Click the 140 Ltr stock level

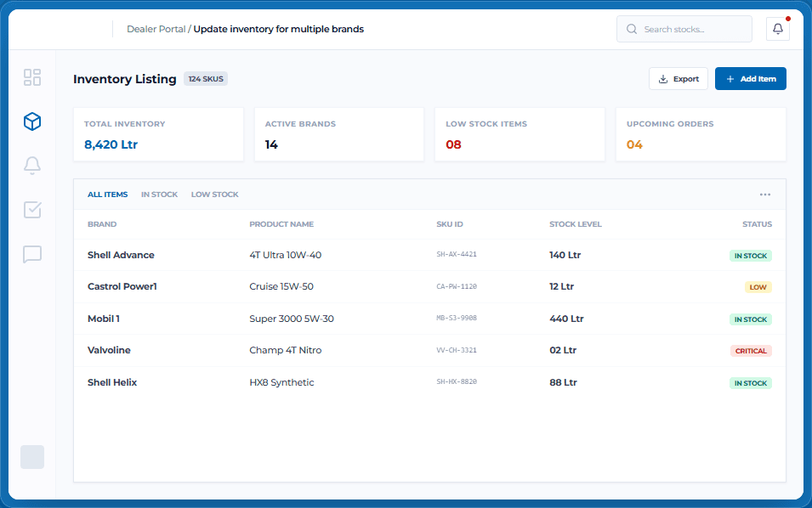pyautogui.click(x=565, y=255)
